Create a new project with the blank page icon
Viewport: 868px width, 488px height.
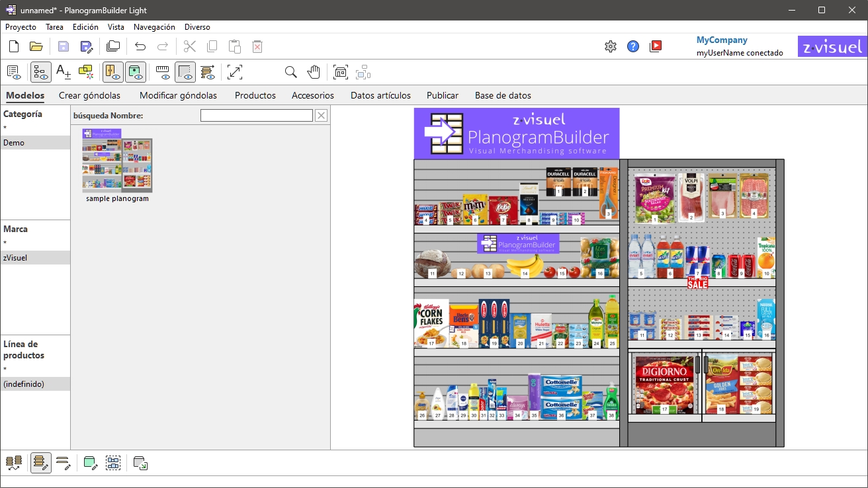coord(13,46)
